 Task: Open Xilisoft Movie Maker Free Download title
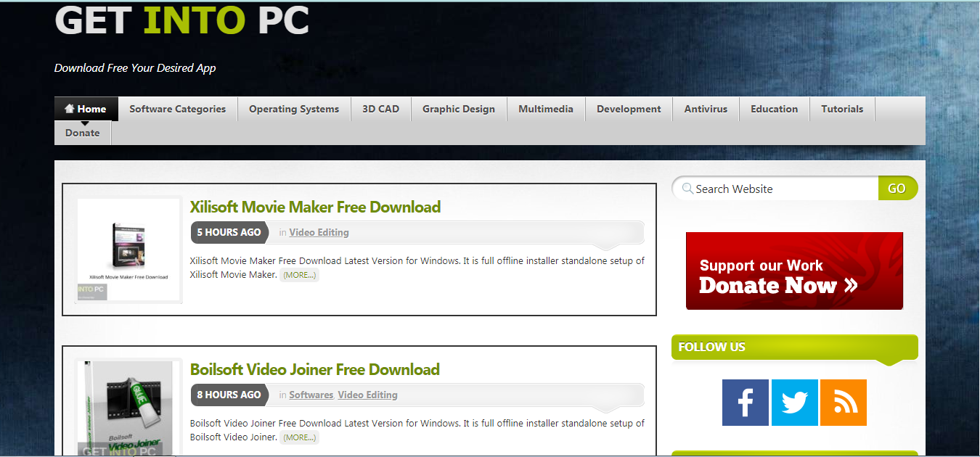[315, 207]
